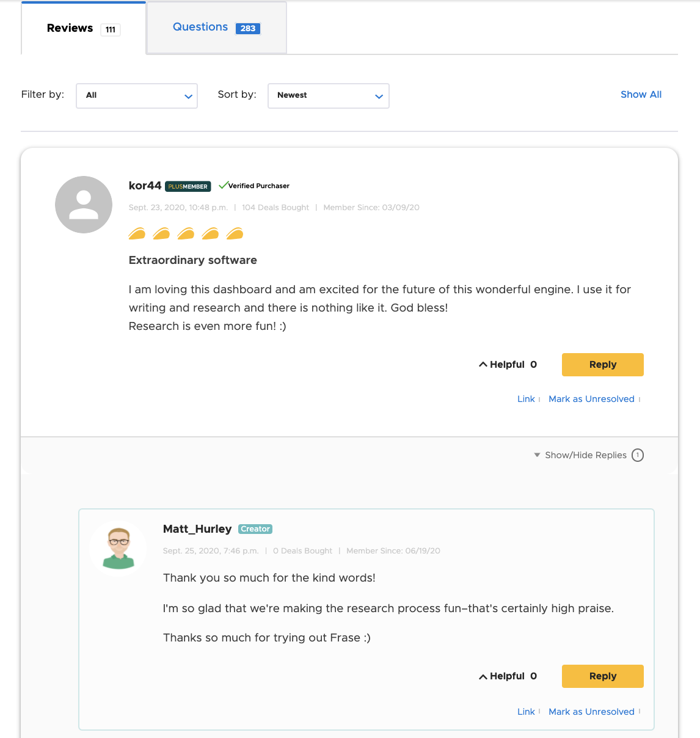Click the first taco rating icon

pos(137,233)
